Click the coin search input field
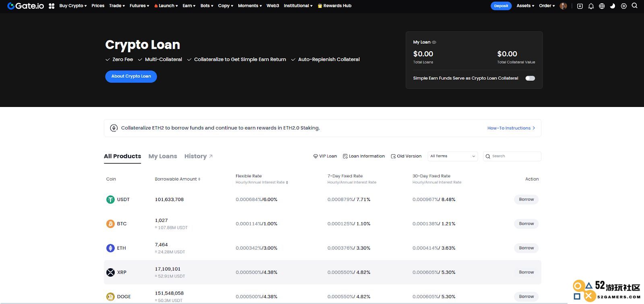Image resolution: width=644 pixels, height=304 pixels. [x=512, y=156]
